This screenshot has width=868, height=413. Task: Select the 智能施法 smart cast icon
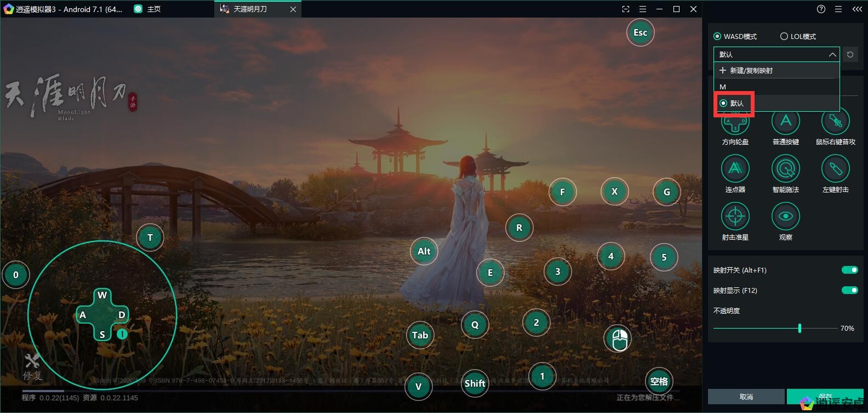[x=785, y=168]
